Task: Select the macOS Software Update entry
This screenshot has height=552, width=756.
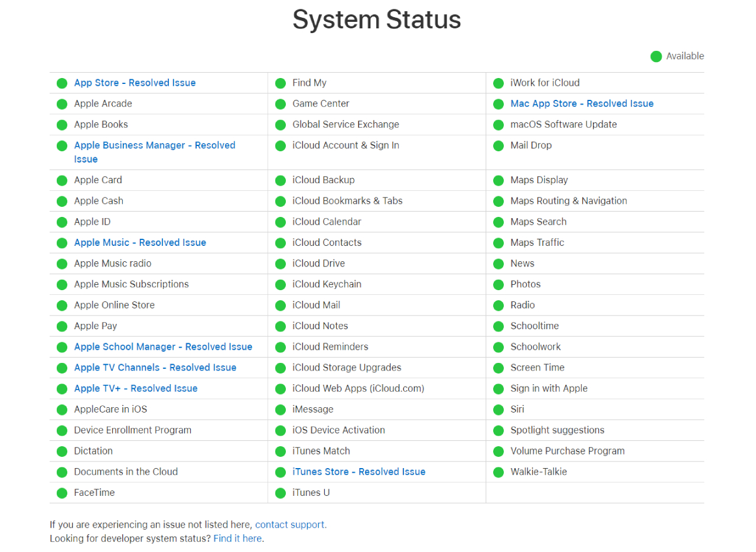Action: tap(563, 124)
